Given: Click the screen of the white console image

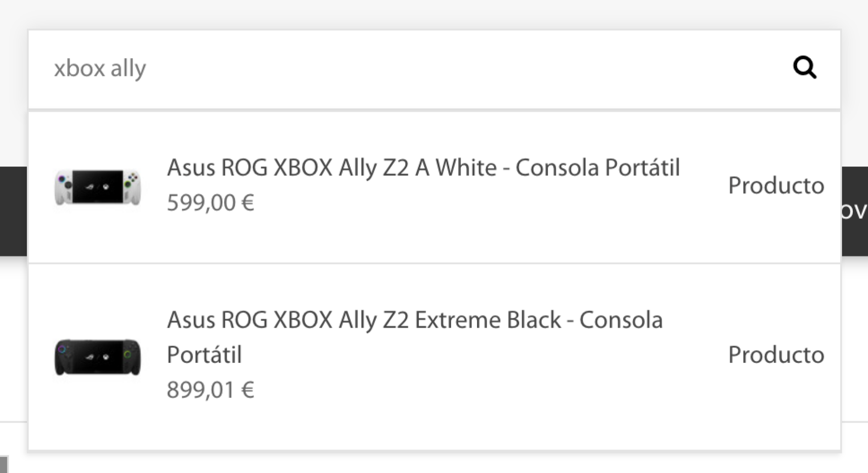Looking at the screenshot, I should [x=98, y=186].
